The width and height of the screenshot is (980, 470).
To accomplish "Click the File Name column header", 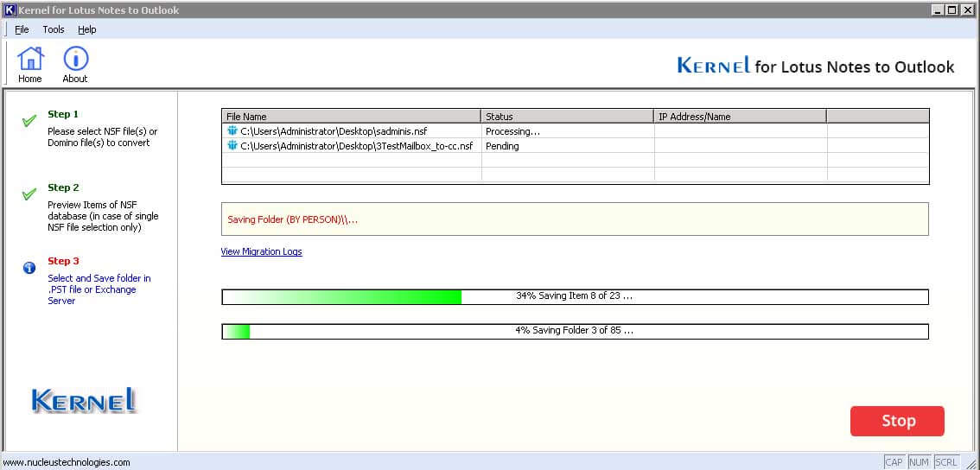I will [x=351, y=116].
